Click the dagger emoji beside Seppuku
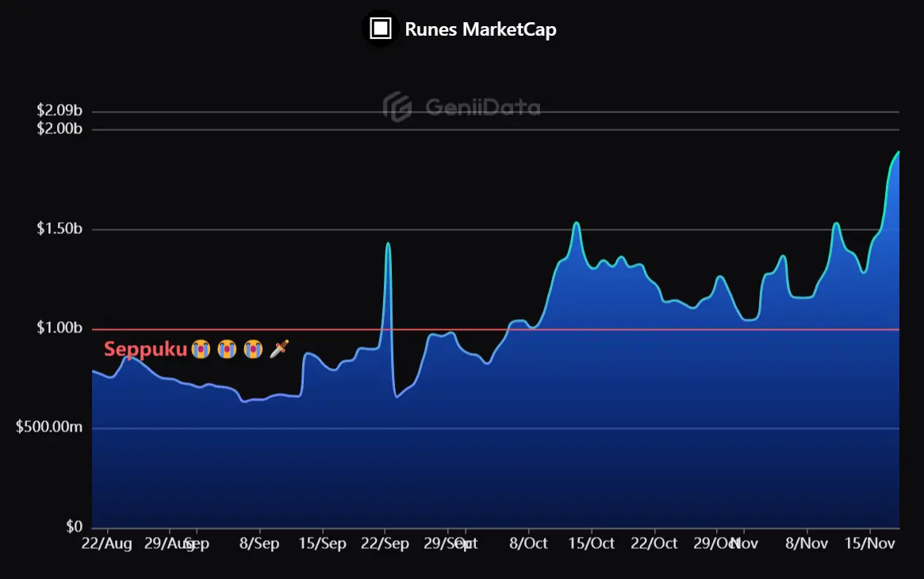The width and height of the screenshot is (924, 579). click(279, 349)
